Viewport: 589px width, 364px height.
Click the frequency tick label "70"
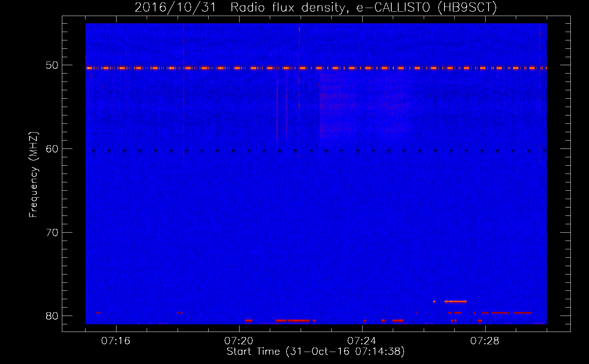tap(52, 233)
